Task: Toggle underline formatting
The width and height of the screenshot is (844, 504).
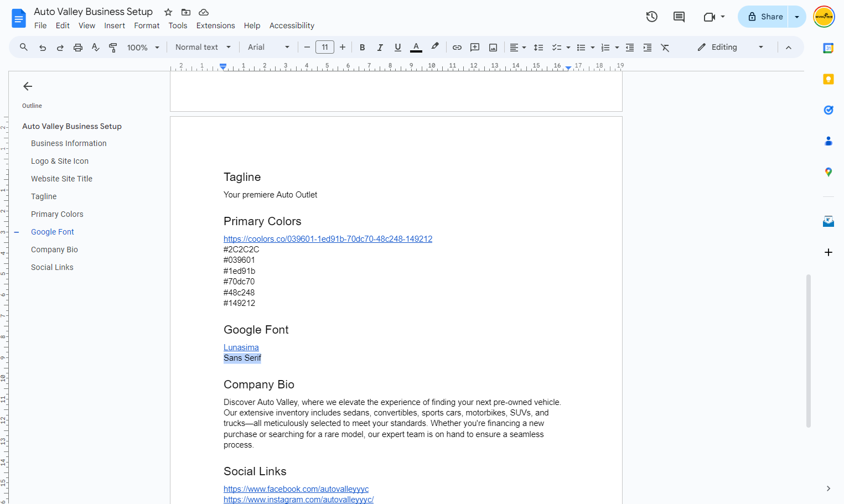Action: 398,48
